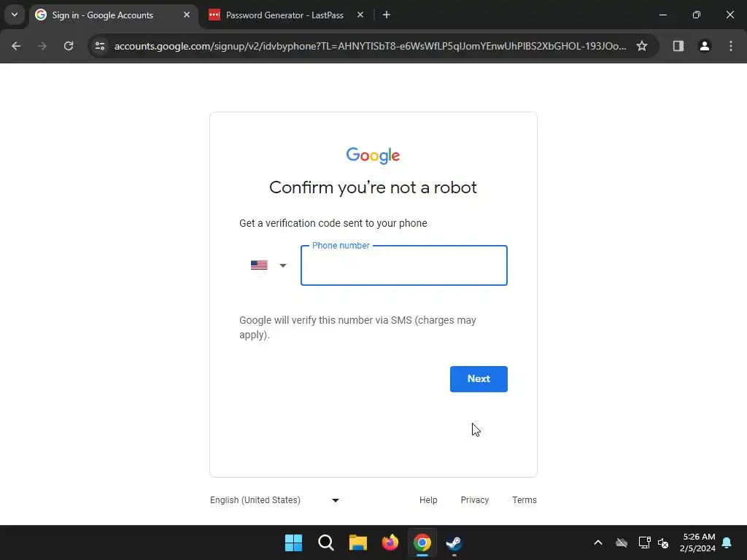The height and width of the screenshot is (560, 747).
Task: Focus the Phone number field
Action: tap(404, 265)
